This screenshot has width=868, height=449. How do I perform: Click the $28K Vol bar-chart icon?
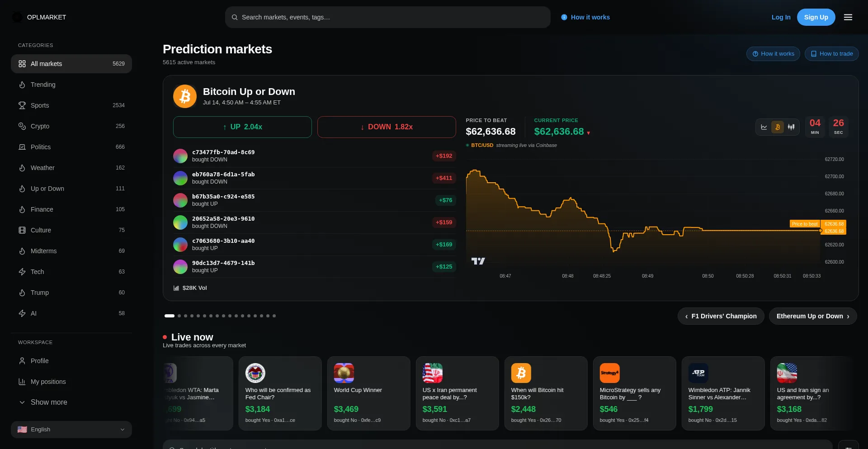(176, 288)
